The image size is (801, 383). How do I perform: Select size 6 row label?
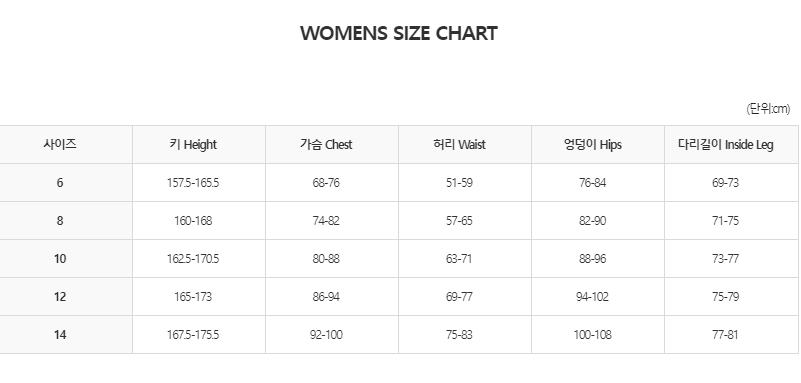click(60, 183)
